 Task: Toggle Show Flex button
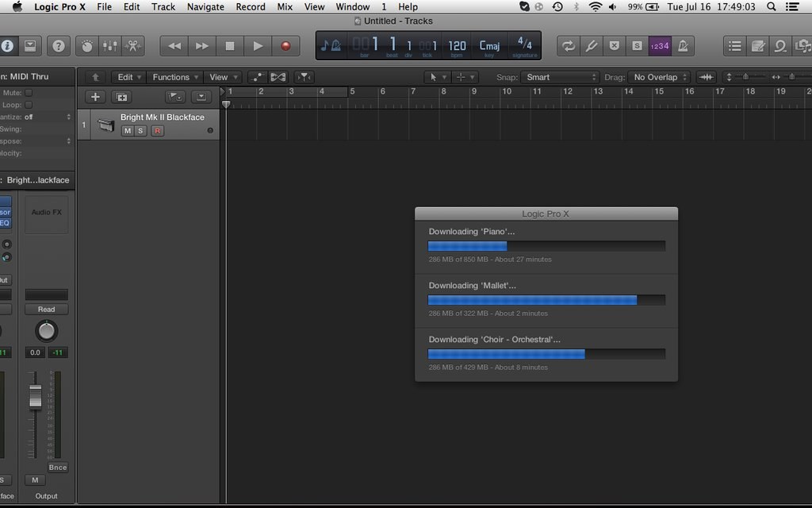click(x=278, y=77)
